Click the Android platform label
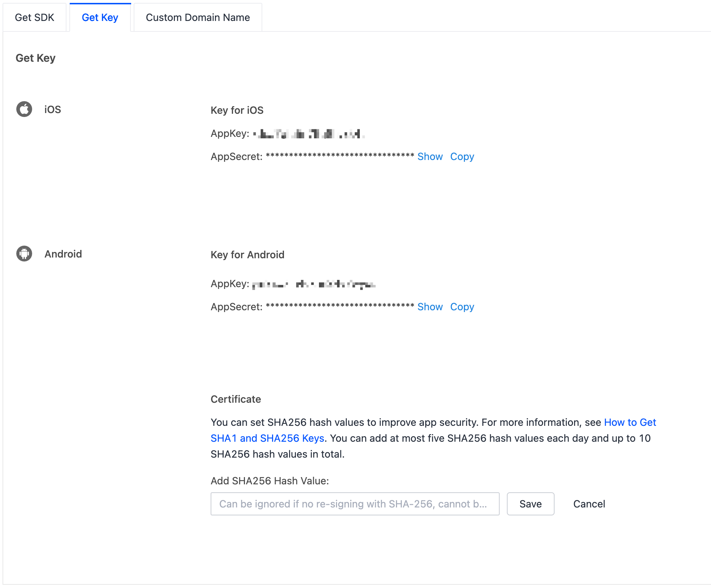Viewport: 711px width, 588px height. [x=63, y=254]
